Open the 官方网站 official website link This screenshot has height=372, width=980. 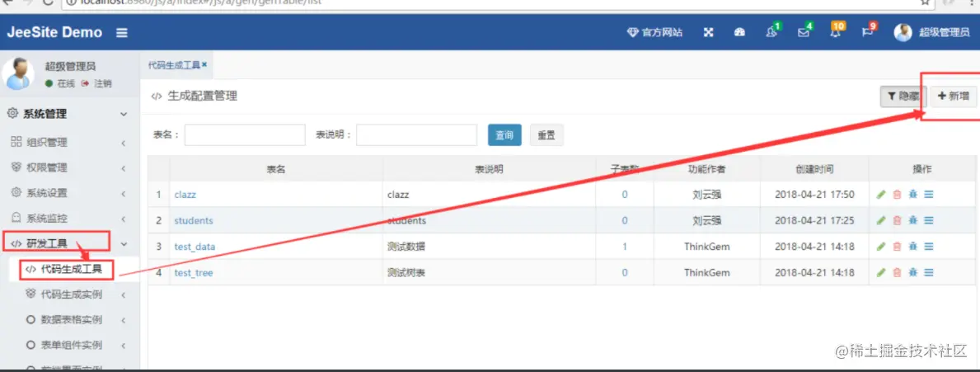click(654, 32)
